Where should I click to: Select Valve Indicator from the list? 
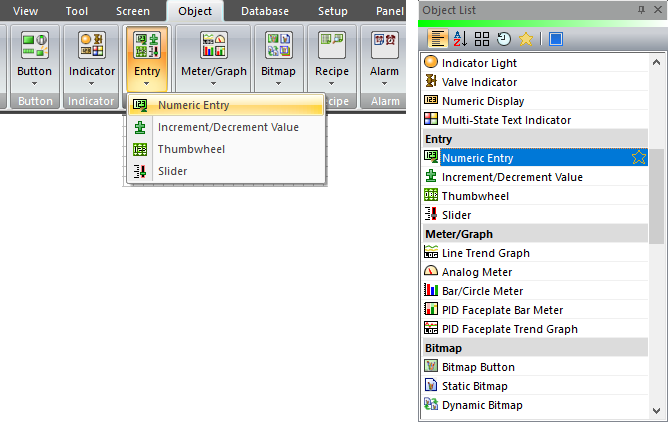(479, 82)
